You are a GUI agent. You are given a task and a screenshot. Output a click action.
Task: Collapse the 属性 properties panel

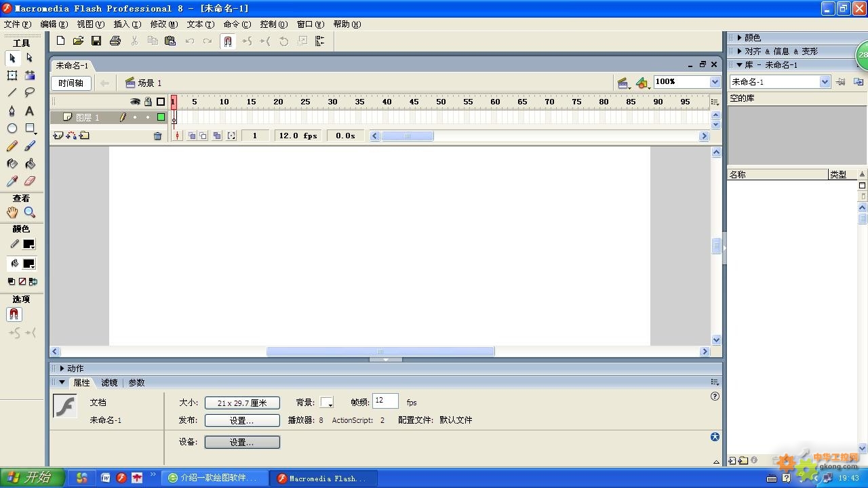(62, 382)
